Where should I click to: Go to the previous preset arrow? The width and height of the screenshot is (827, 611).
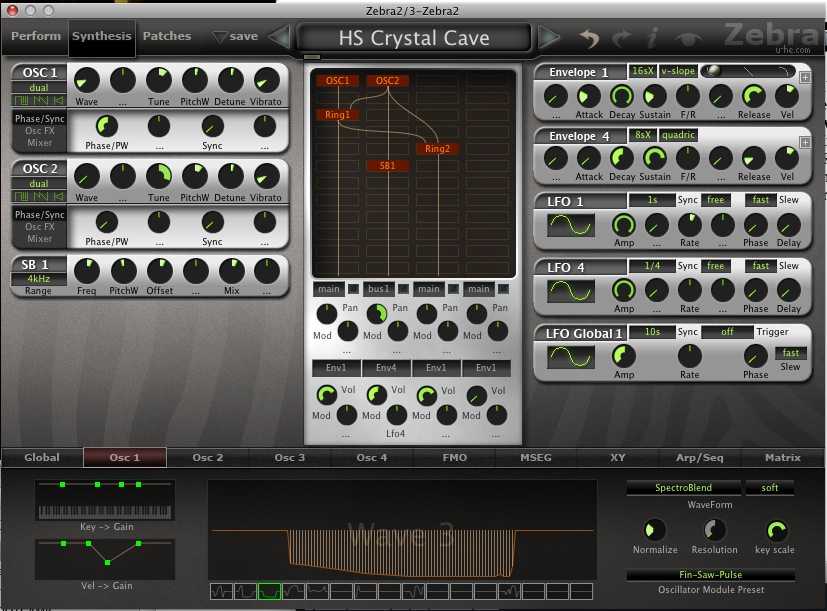(x=280, y=38)
